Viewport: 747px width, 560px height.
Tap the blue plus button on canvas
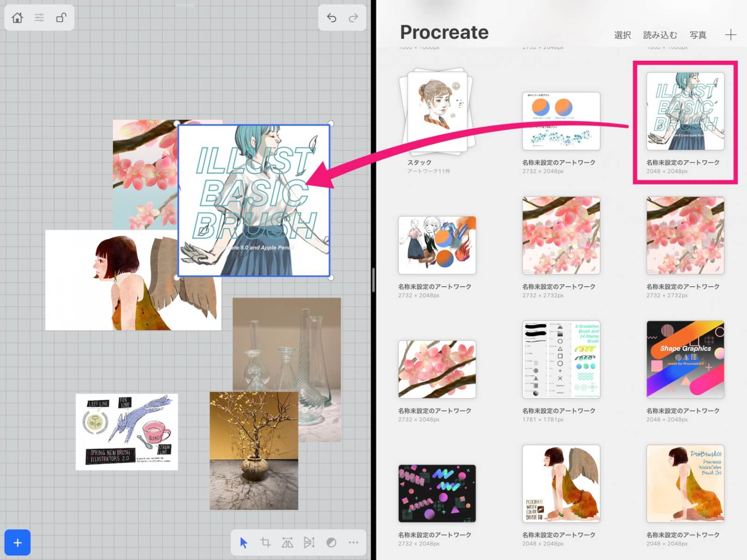point(17,542)
